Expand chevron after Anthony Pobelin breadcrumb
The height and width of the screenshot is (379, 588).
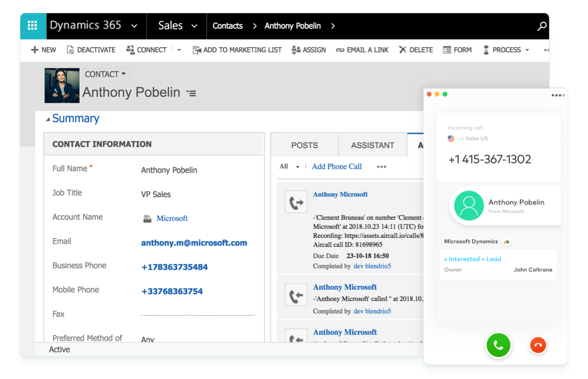coord(333,26)
